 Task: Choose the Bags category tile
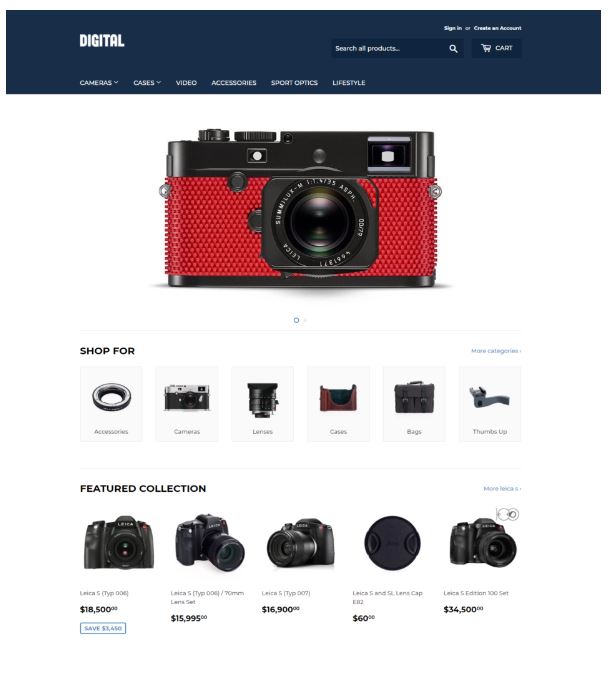414,404
